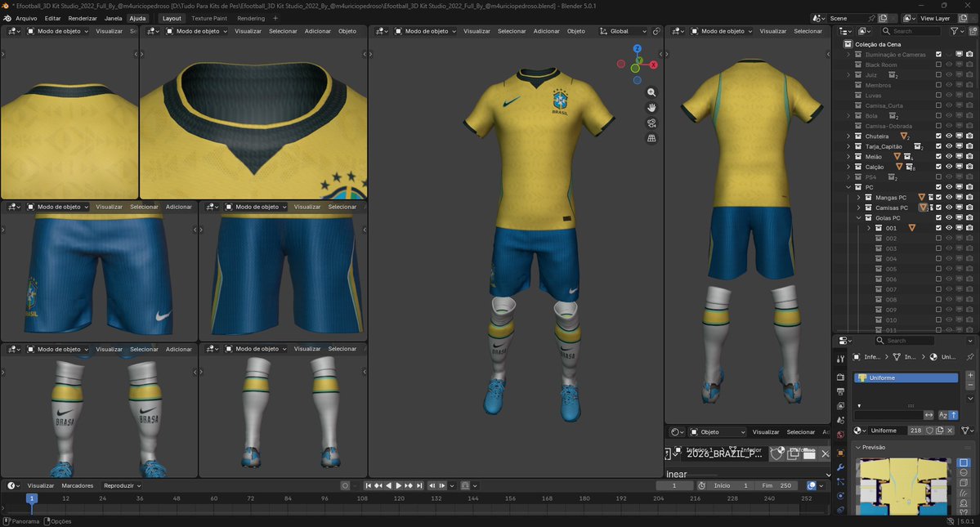Viewport: 980px width, 527px height.
Task: Click fake user shield for Uniforme material
Action: tap(929, 431)
